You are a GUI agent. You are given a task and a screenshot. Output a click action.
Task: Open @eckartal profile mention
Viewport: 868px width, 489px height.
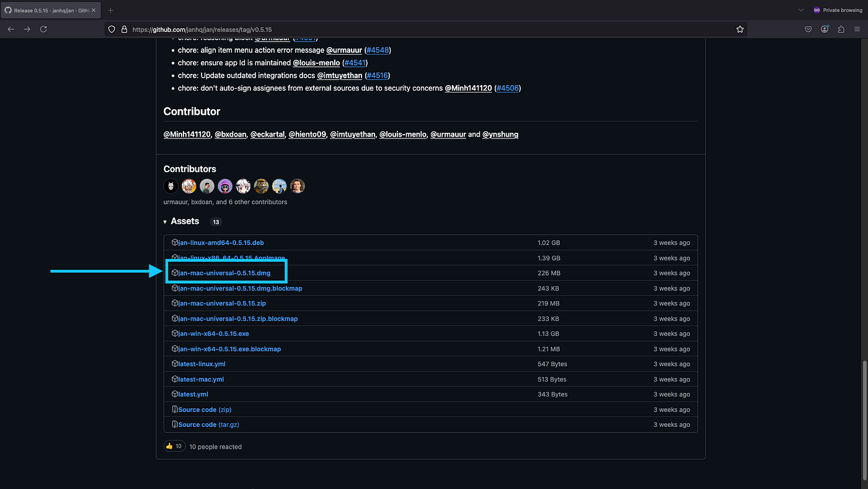tap(267, 134)
